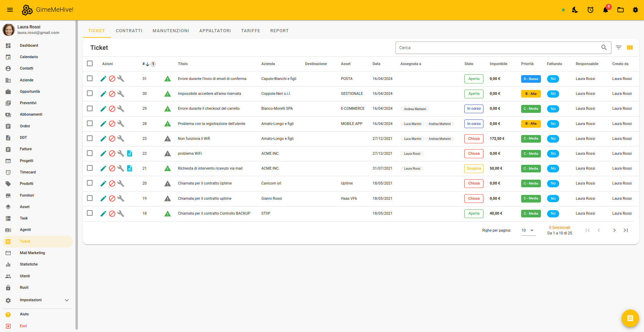Select all tickets with header checkbox
Image resolution: width=644 pixels, height=332 pixels.
point(90,63)
